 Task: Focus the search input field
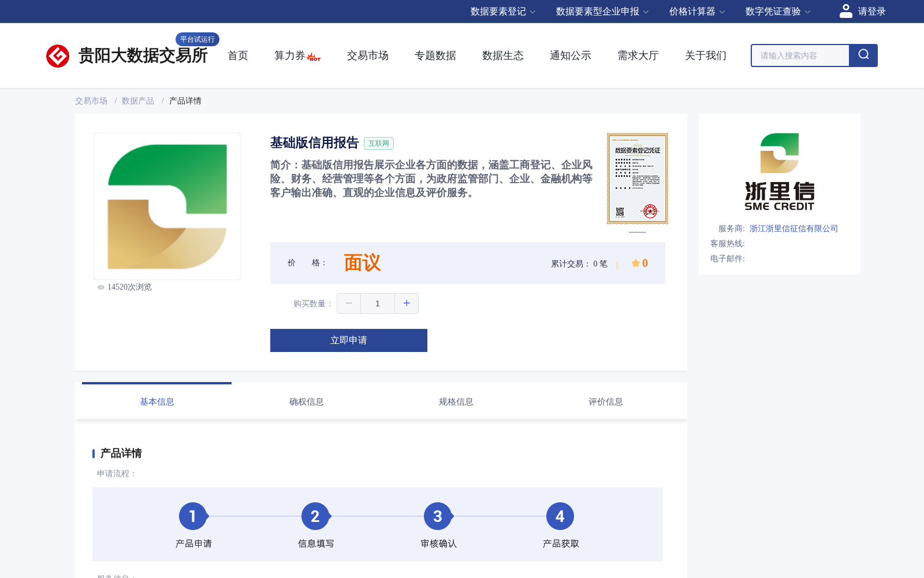coord(800,55)
